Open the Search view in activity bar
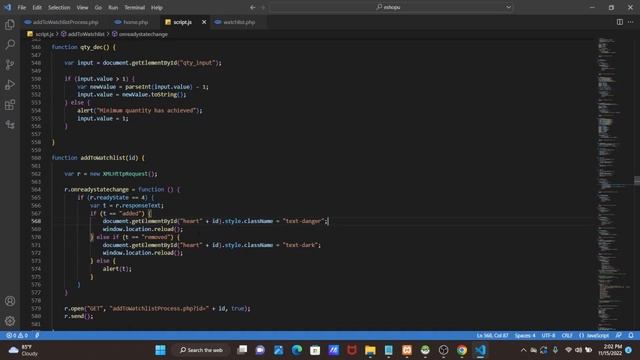The height and width of the screenshot is (360, 640). (10, 44)
